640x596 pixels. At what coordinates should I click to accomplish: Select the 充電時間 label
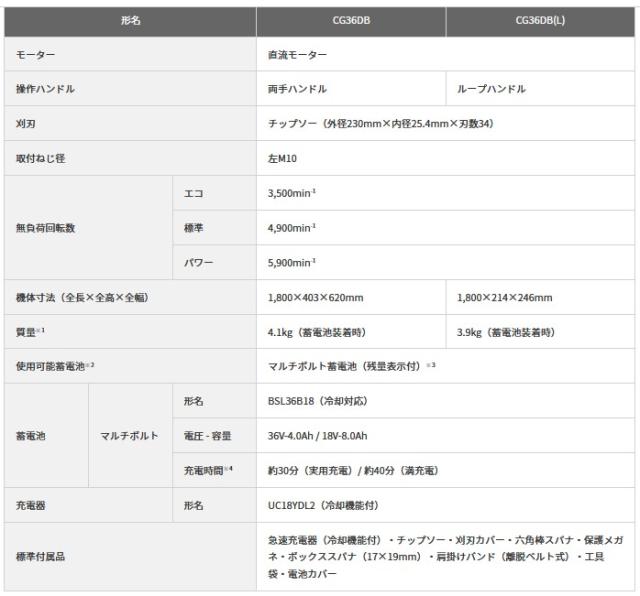208,470
